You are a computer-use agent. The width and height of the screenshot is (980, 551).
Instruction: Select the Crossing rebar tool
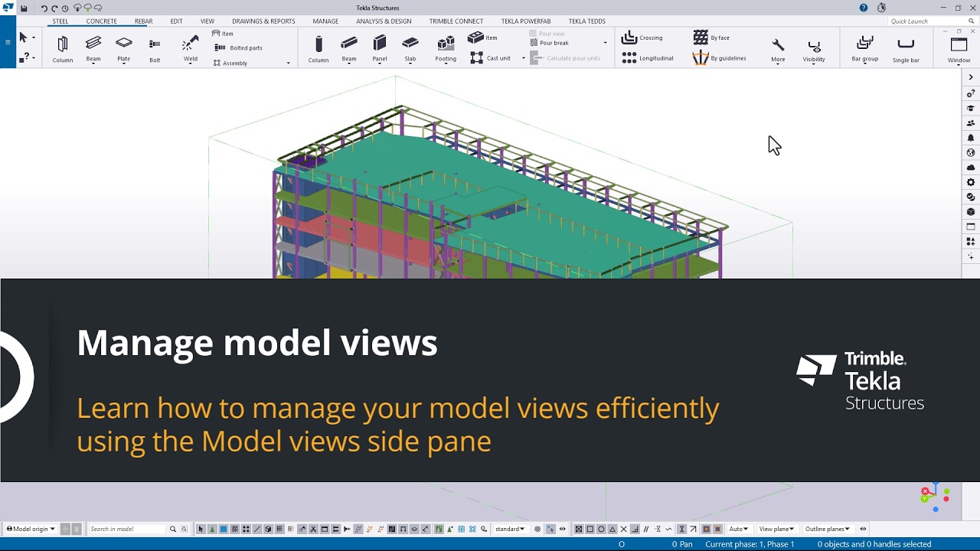click(642, 37)
